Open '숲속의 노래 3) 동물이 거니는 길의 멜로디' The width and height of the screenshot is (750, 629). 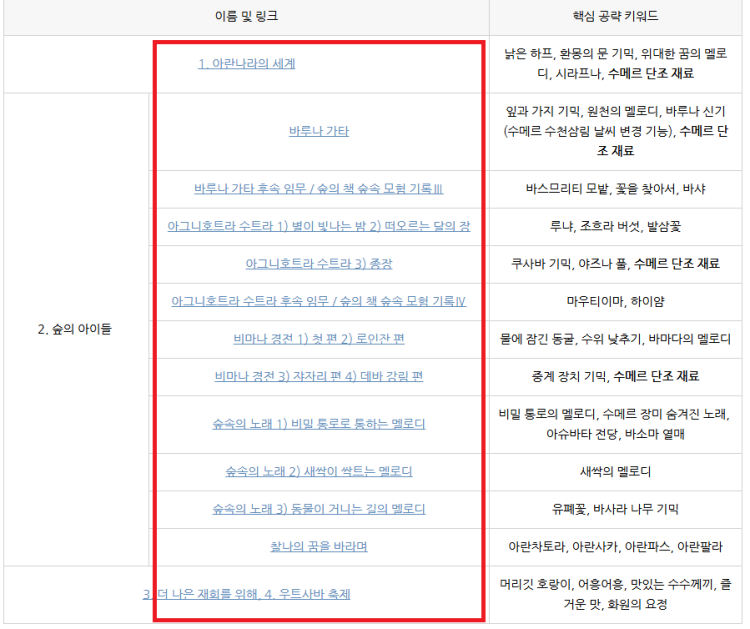pos(318,509)
